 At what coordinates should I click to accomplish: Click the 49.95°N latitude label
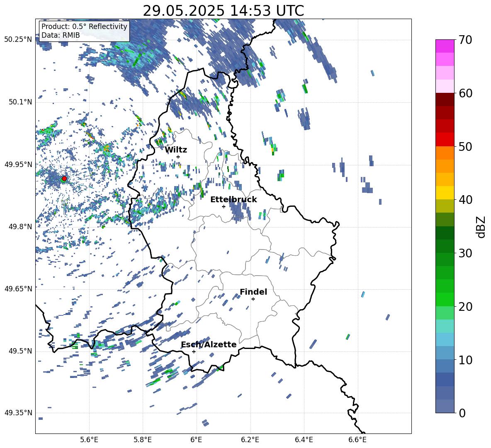(18, 164)
